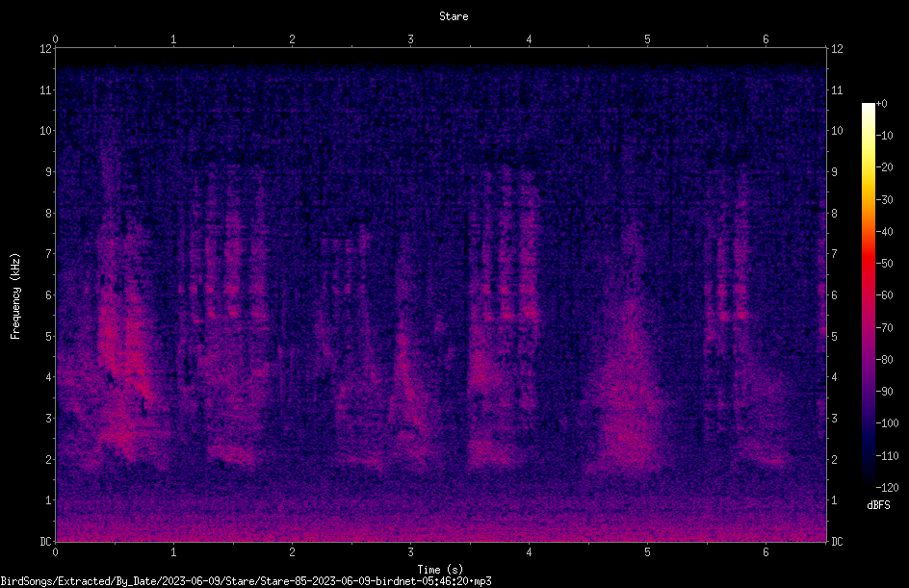Click the "Stare" title above the spectrogram
909x588 pixels.
click(454, 16)
